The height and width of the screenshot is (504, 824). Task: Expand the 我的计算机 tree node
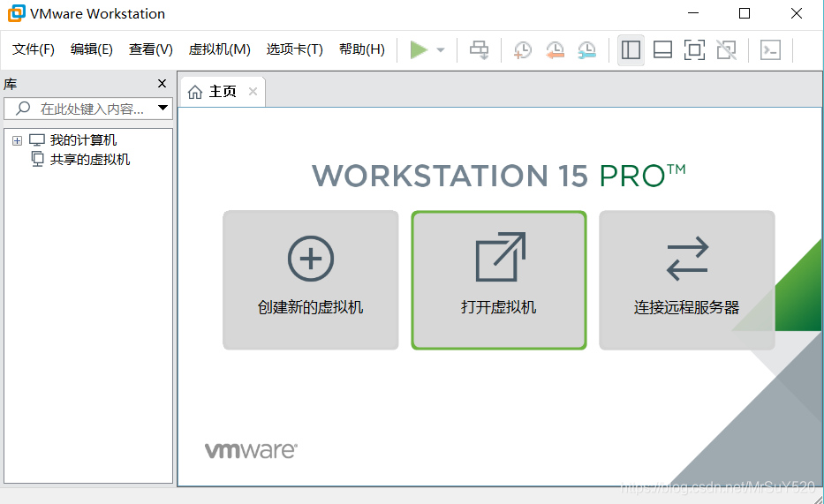18,140
